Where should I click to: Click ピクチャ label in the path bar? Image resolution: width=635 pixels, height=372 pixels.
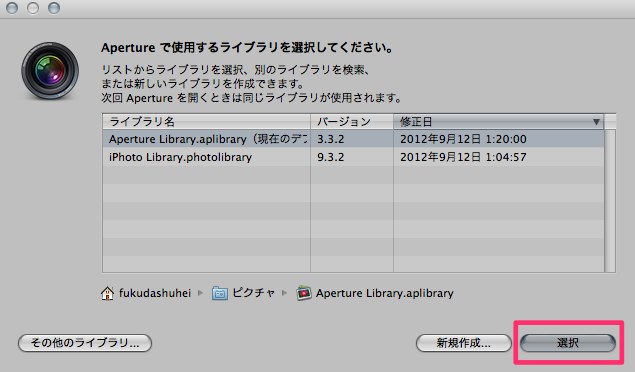[x=254, y=293]
